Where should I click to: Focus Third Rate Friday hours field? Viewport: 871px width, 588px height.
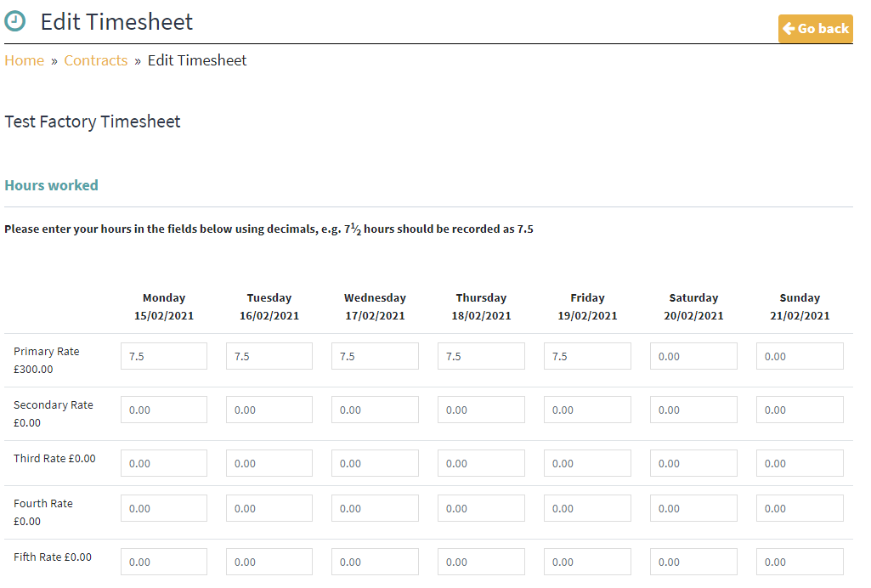(x=587, y=463)
